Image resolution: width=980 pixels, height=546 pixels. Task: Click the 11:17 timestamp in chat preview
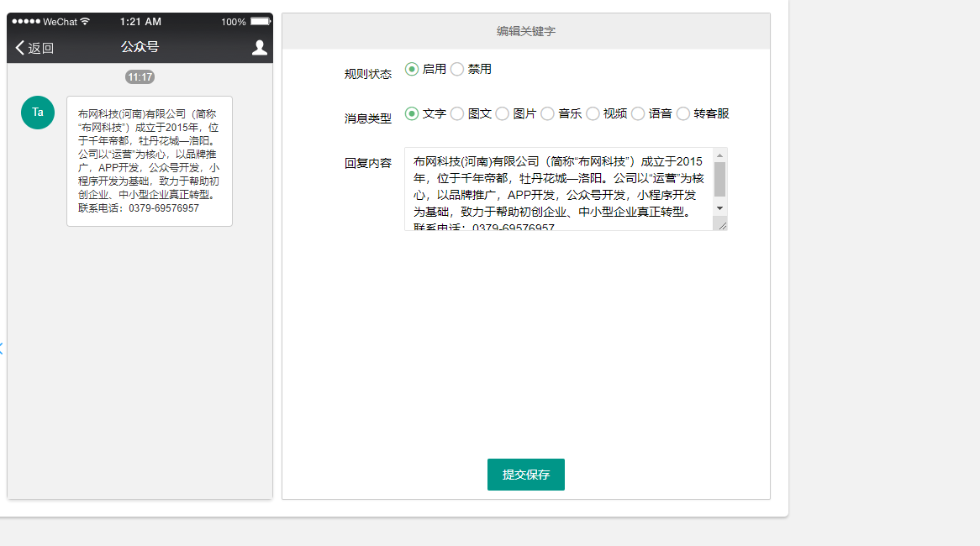tap(140, 76)
